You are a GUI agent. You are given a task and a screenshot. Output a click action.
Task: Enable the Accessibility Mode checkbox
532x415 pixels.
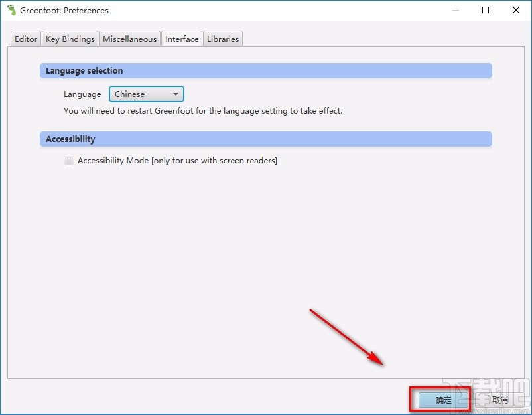pos(69,160)
